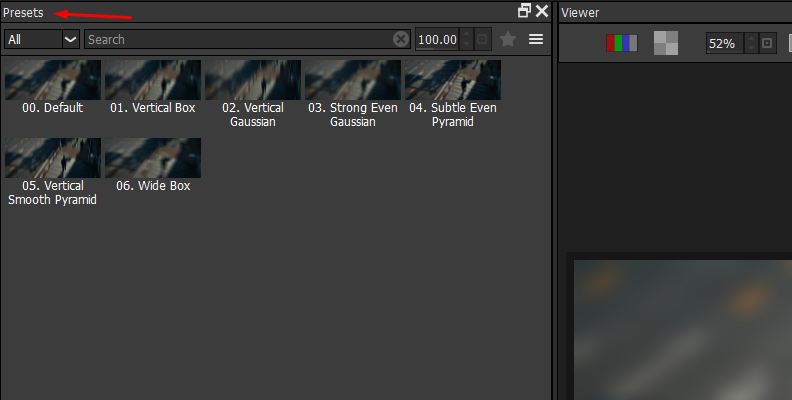792x400 pixels.
Task: Reset the Viewer zoom value
Action: click(767, 43)
